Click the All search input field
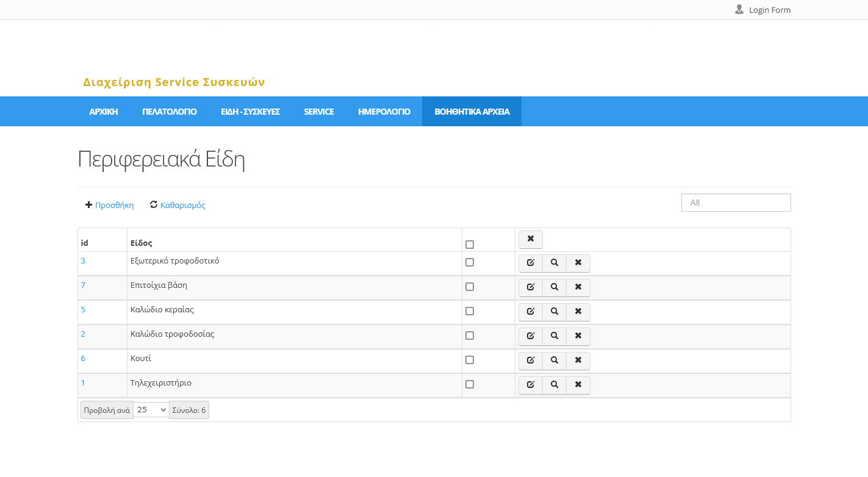This screenshot has height=477, width=868. click(736, 203)
